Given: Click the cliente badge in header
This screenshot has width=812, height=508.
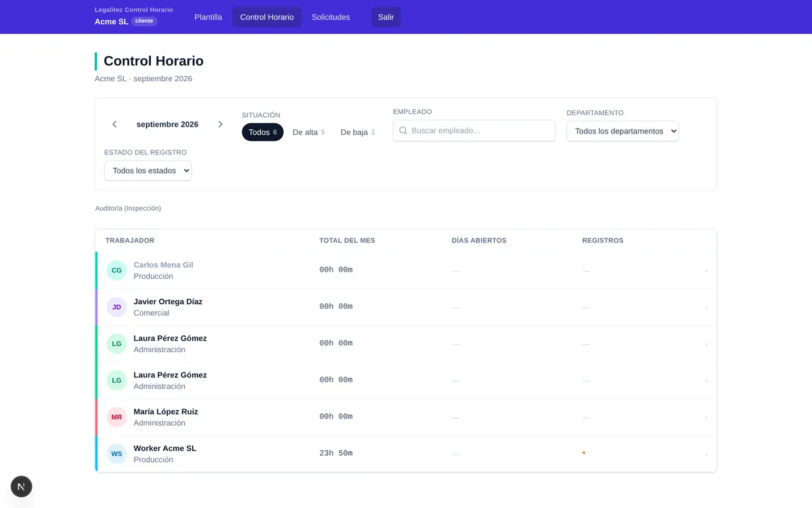Looking at the screenshot, I should (144, 21).
